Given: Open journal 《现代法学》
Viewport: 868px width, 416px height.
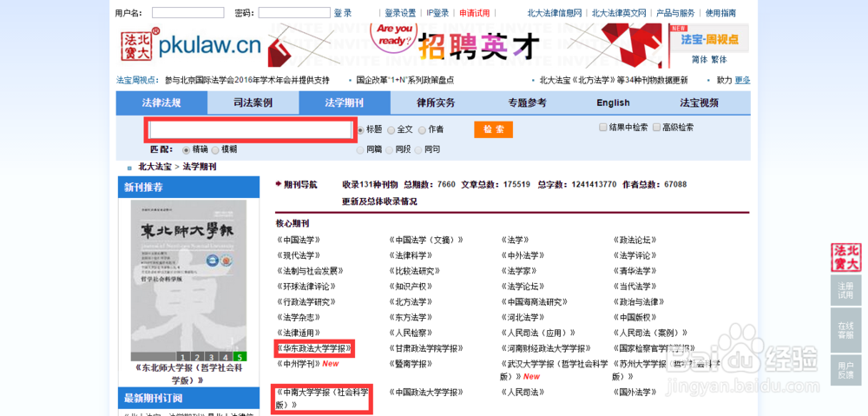Looking at the screenshot, I should click(x=299, y=255).
